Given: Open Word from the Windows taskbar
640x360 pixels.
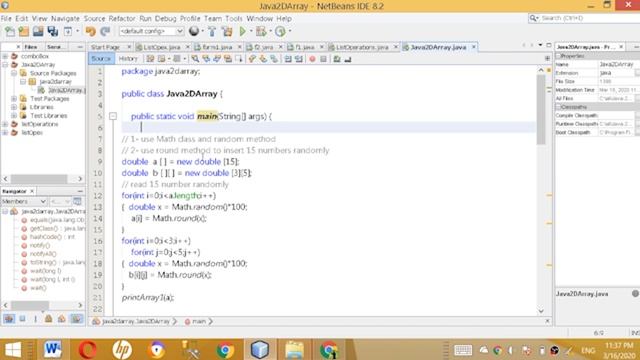Looking at the screenshot, I should (53, 349).
